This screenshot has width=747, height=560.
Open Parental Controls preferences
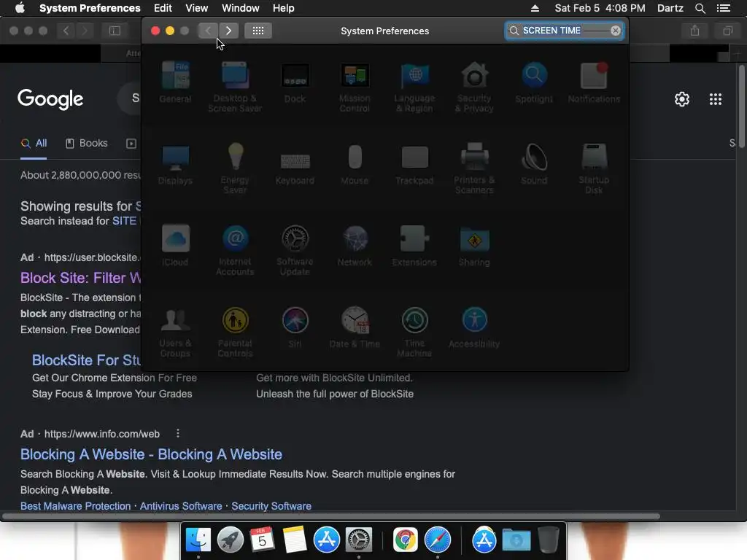click(235, 332)
